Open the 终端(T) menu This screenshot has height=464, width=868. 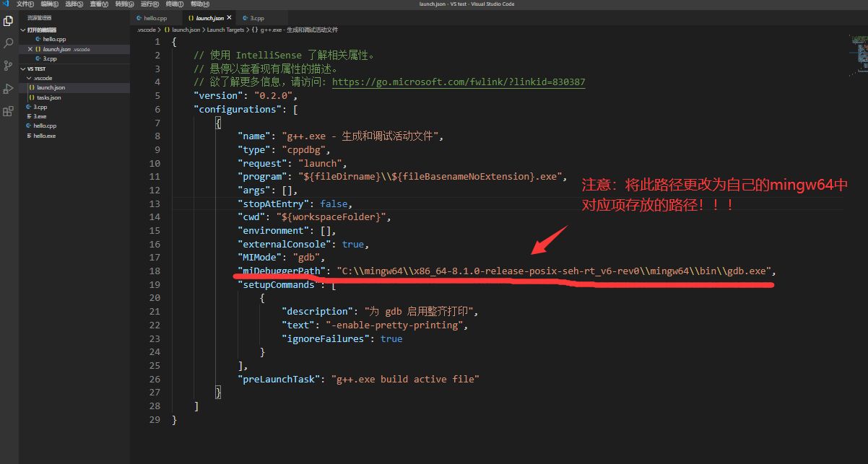[173, 4]
